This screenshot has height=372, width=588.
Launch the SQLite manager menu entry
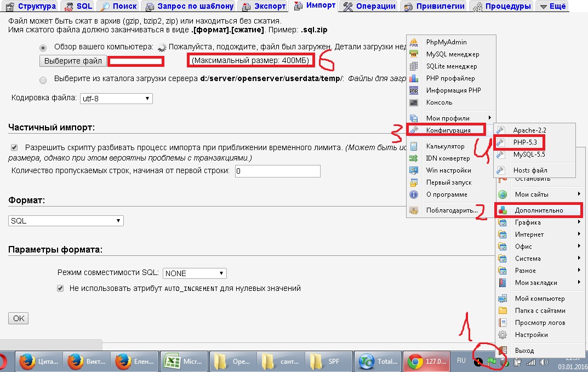[452, 66]
